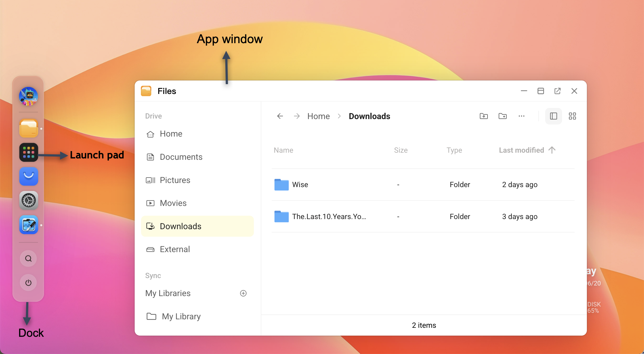Click '2 days ago' in Wise row
Image resolution: width=644 pixels, height=354 pixels.
520,185
